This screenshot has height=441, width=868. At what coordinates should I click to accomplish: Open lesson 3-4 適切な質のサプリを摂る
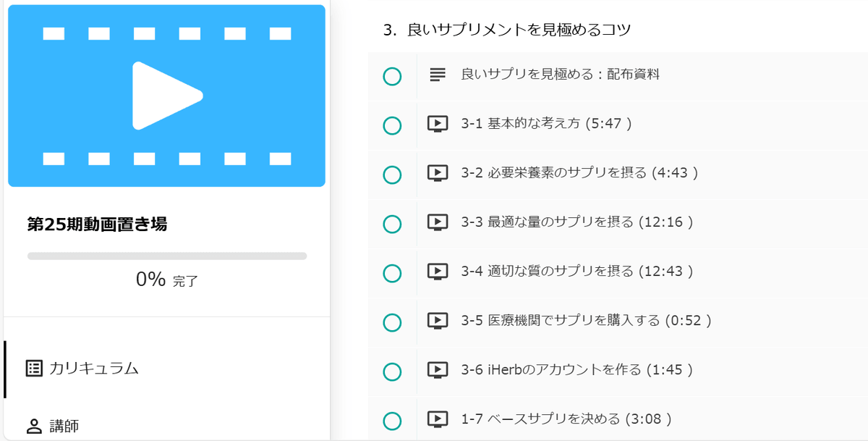[576, 272]
